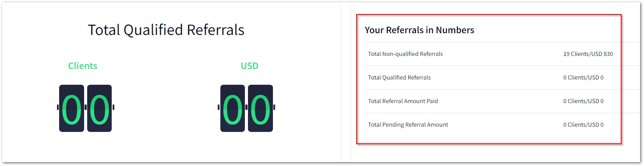Open the Total Referral Amount Paid row label
The image size is (644, 166).
[x=403, y=101]
